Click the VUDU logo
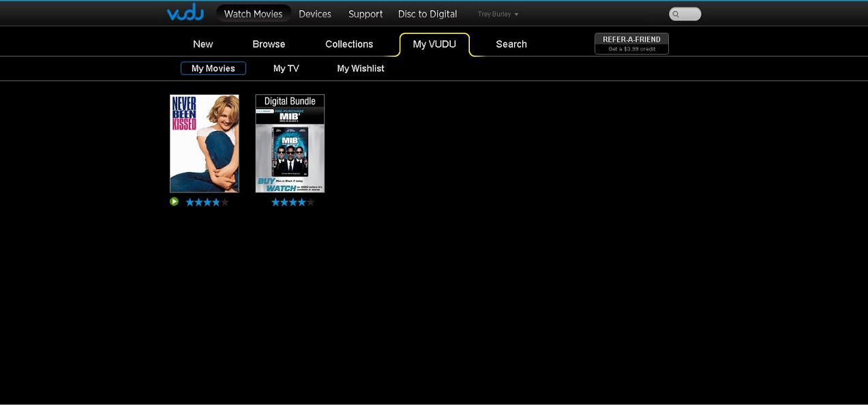The image size is (868, 406). (185, 12)
